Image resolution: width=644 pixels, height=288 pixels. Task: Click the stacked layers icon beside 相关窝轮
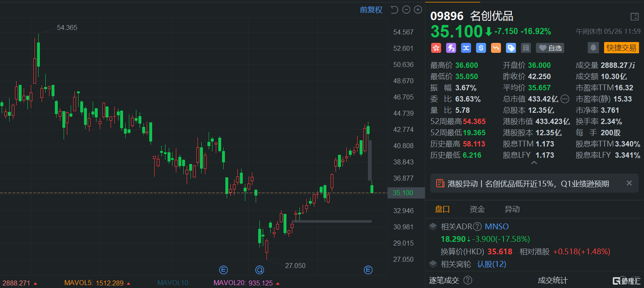point(433,264)
